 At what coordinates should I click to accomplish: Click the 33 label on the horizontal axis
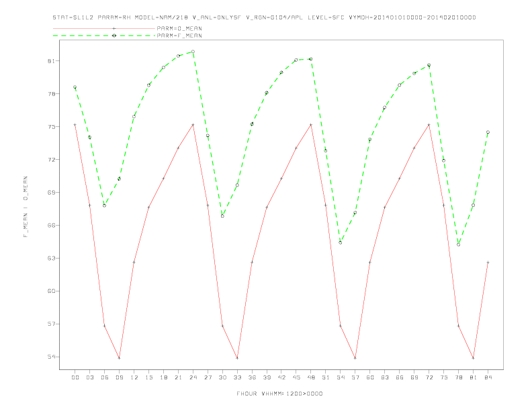pyautogui.click(x=237, y=377)
